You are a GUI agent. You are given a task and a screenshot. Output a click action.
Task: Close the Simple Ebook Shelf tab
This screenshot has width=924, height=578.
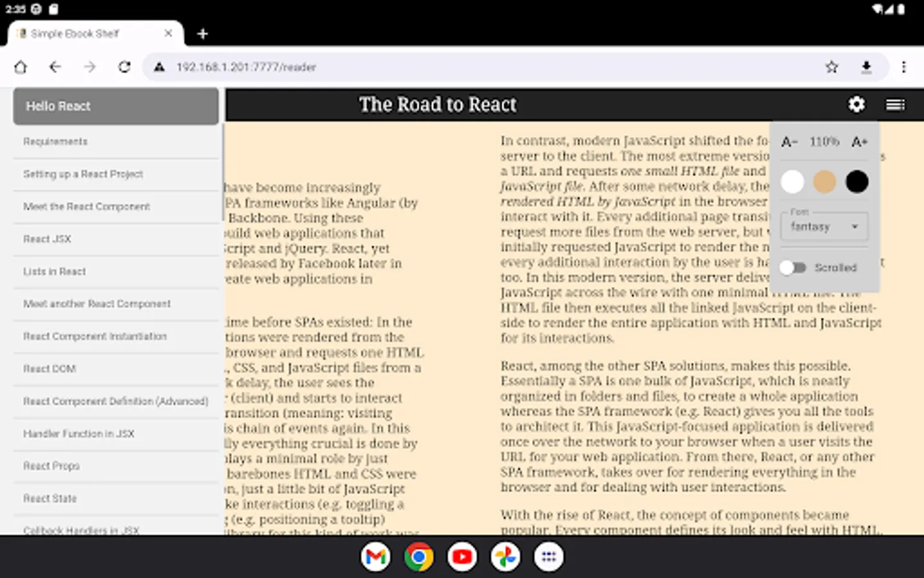click(168, 33)
